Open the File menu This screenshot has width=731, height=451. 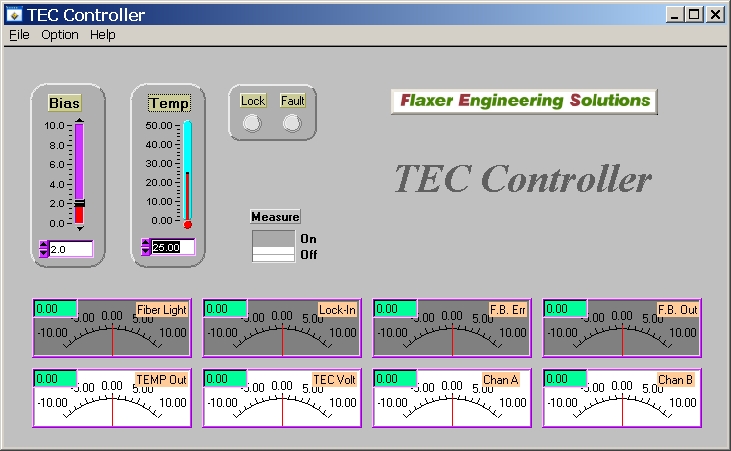tap(20, 34)
